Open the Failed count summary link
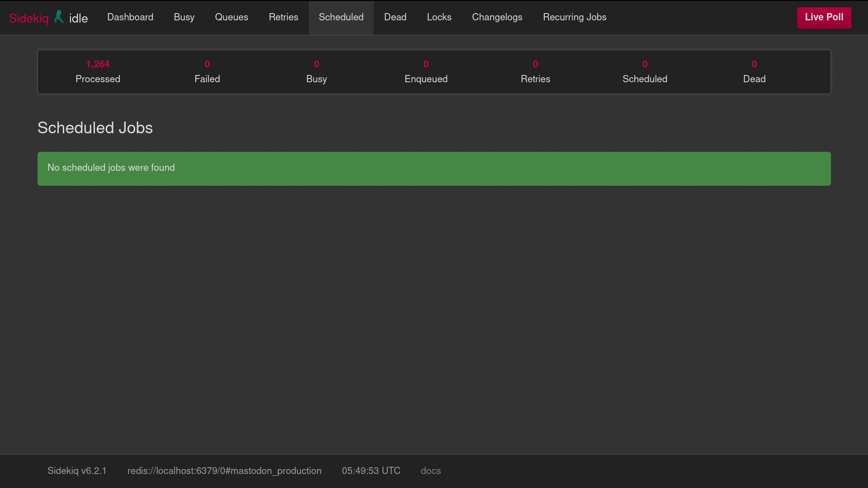This screenshot has height=488, width=868. click(207, 71)
